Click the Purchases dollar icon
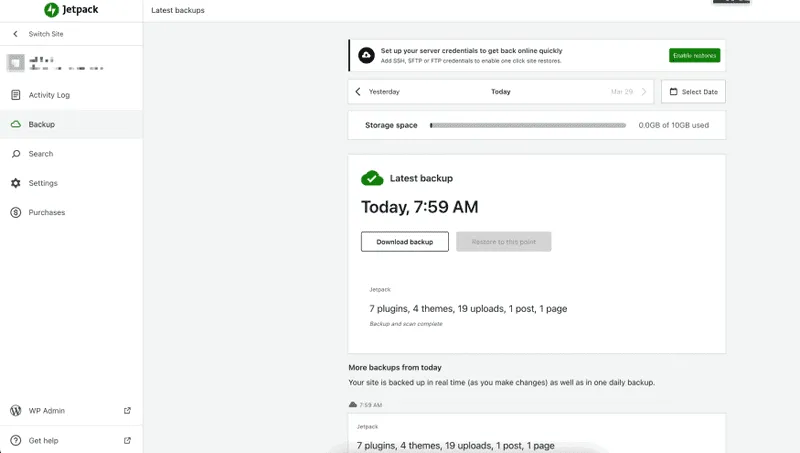 coord(16,212)
